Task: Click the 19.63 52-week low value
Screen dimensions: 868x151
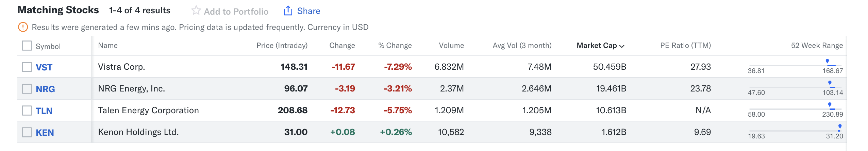Action: pos(756,136)
